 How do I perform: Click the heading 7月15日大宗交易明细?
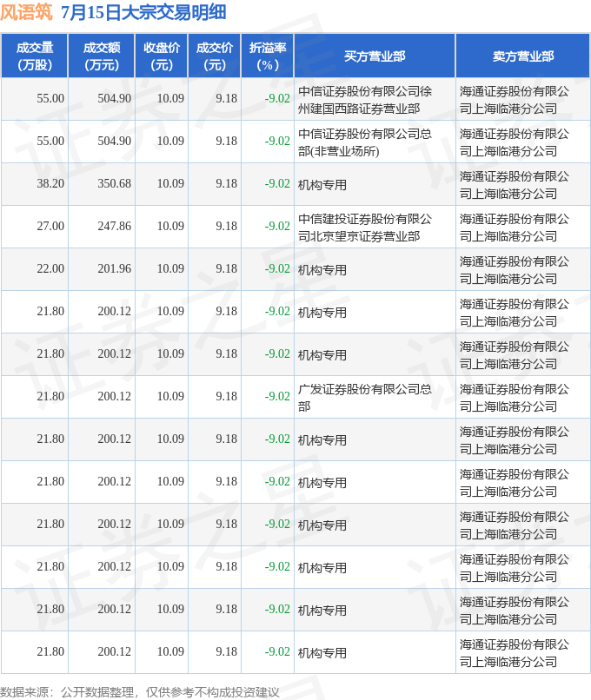coord(144,12)
